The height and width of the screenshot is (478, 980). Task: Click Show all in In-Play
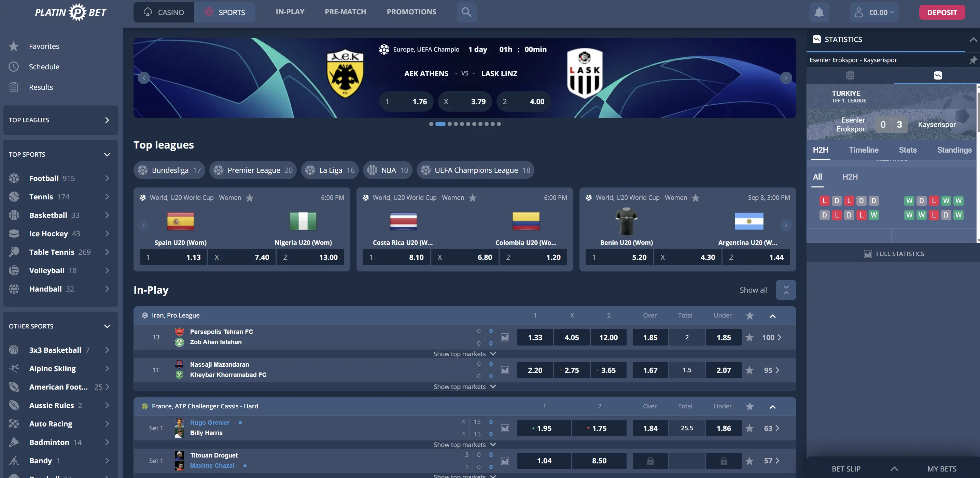pyautogui.click(x=753, y=290)
